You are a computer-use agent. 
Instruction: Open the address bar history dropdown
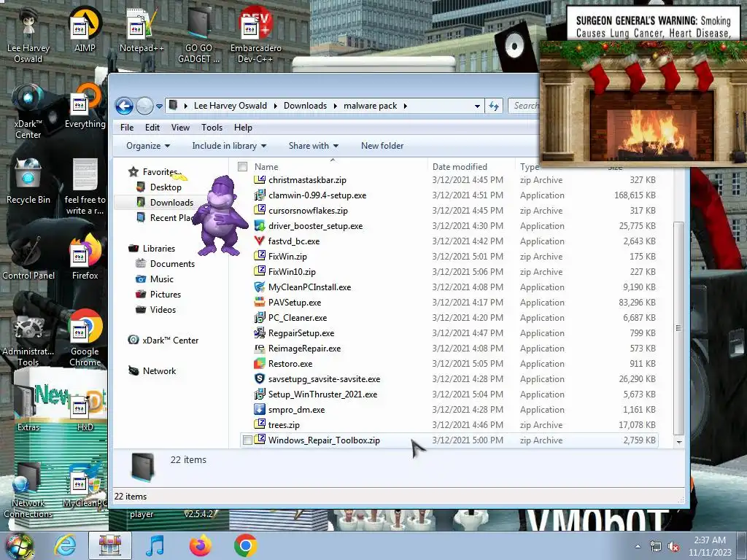point(477,106)
